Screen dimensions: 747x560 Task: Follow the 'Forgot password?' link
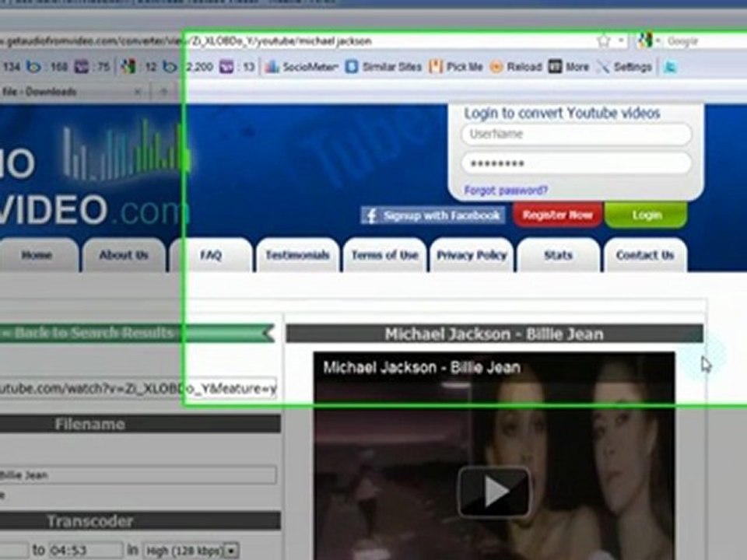506,191
